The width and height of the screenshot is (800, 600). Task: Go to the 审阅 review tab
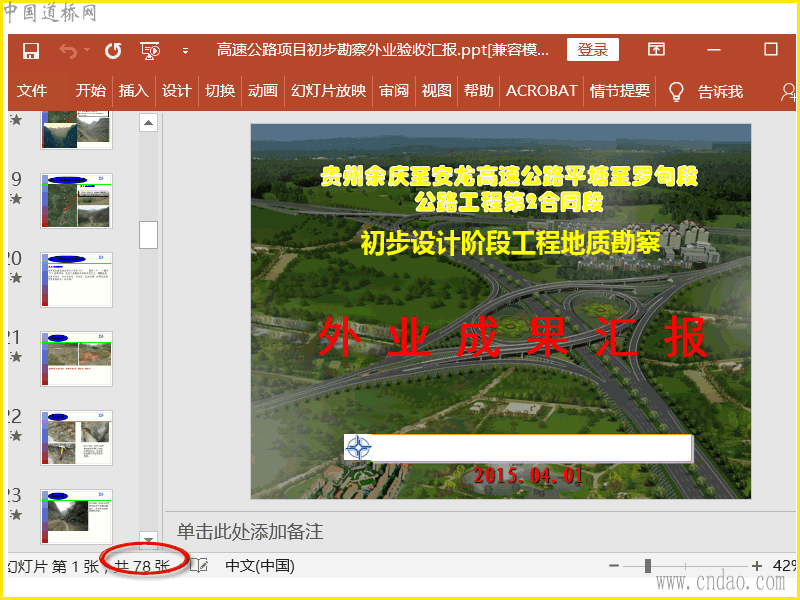pos(394,91)
